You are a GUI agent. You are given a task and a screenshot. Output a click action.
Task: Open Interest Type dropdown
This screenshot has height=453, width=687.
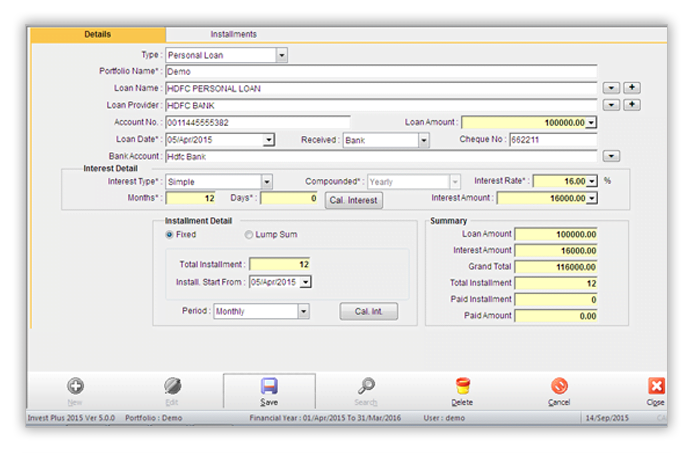coord(267,182)
